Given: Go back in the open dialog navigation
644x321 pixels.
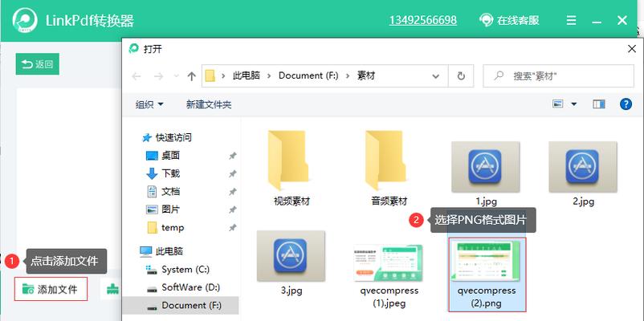Looking at the screenshot, I should (x=137, y=76).
